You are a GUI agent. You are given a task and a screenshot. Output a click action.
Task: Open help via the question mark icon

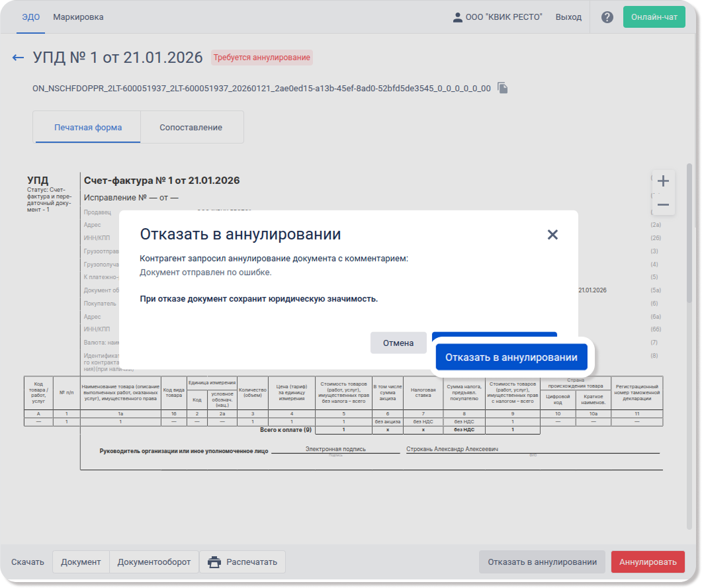pos(607,17)
